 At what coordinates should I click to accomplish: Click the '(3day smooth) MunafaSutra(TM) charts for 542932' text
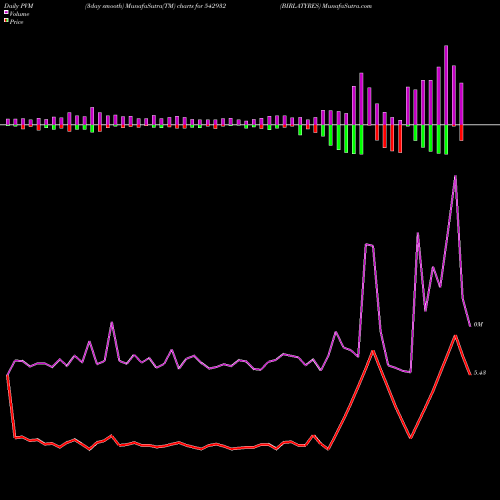tap(155, 6)
